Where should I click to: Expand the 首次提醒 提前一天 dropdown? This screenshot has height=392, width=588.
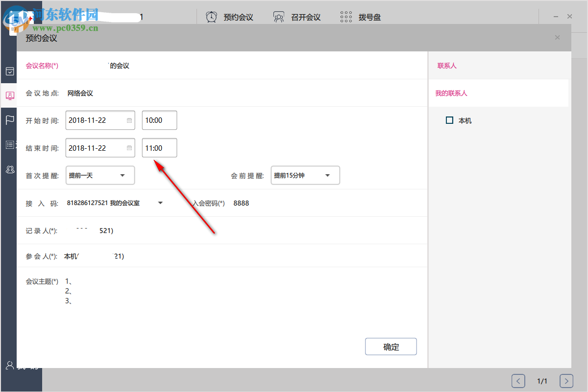[x=100, y=175]
